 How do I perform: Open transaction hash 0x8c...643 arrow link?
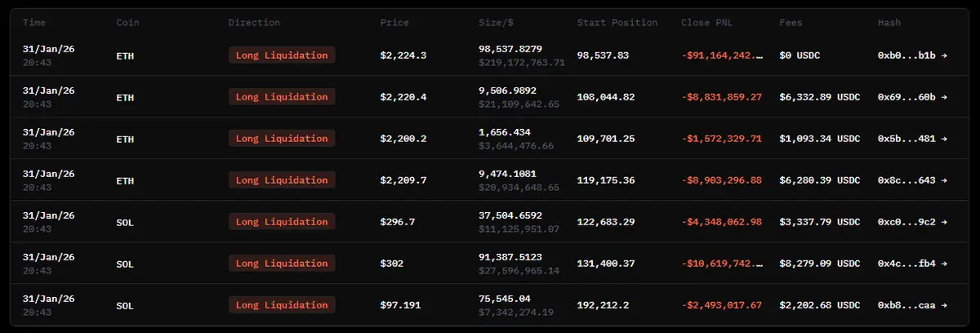click(x=912, y=180)
